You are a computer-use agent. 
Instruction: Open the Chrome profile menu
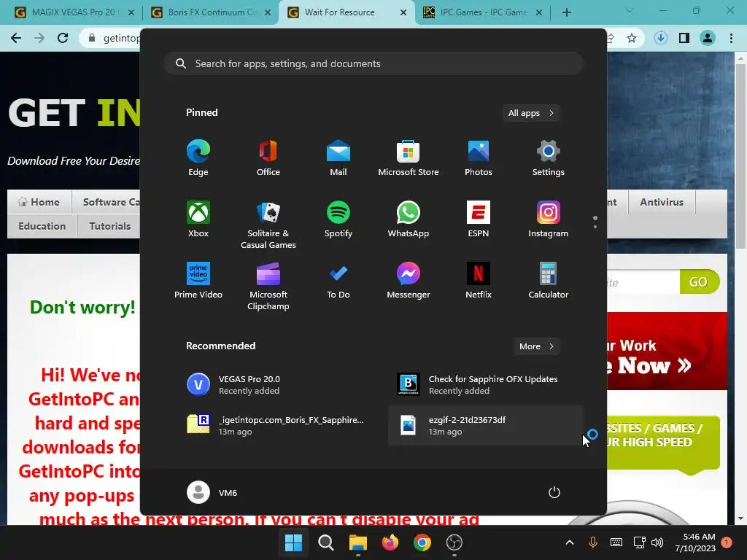tap(708, 38)
